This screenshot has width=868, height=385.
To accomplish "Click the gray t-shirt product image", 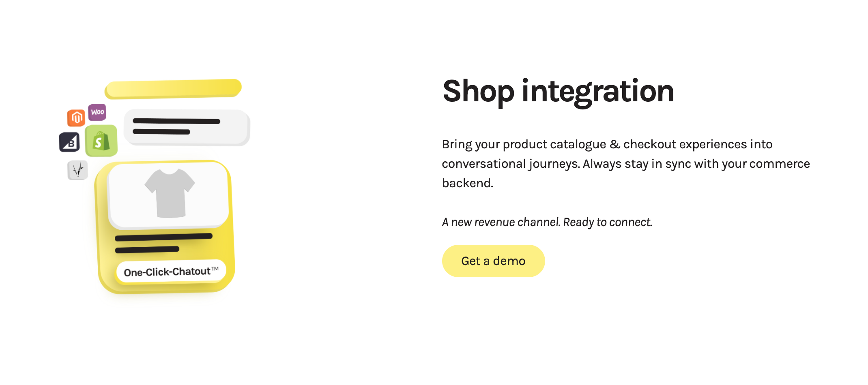I will pos(170,193).
